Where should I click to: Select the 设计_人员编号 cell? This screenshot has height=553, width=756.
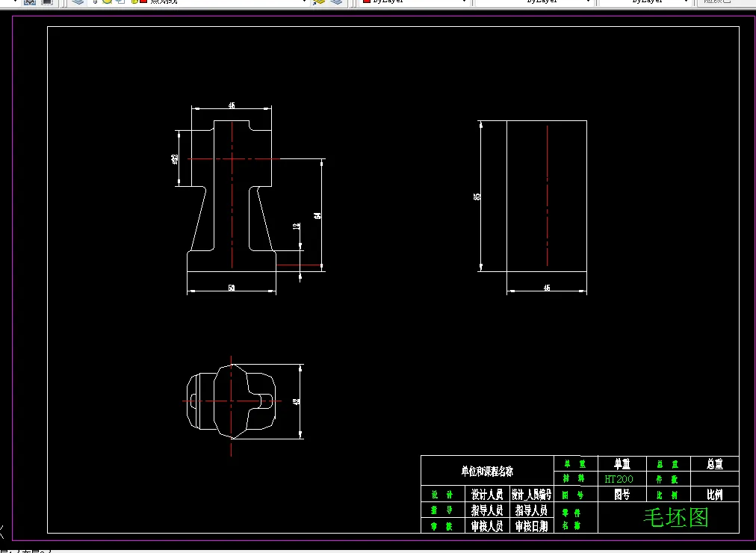[531, 494]
